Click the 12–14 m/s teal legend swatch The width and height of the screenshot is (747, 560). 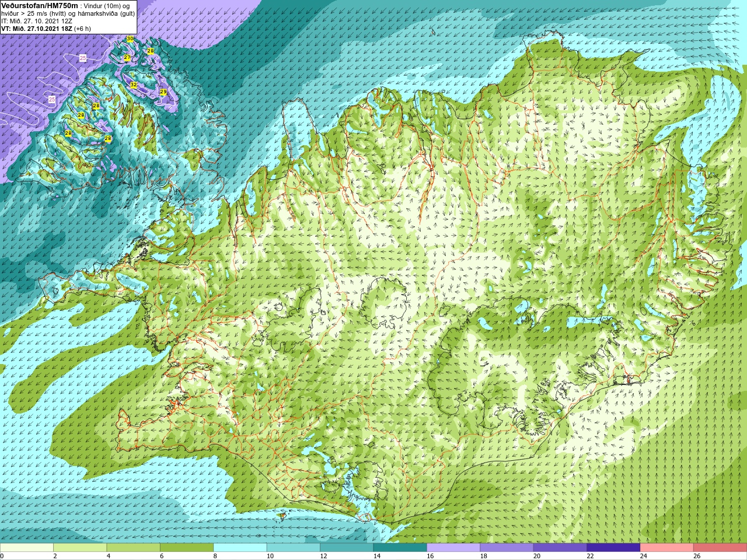347,548
